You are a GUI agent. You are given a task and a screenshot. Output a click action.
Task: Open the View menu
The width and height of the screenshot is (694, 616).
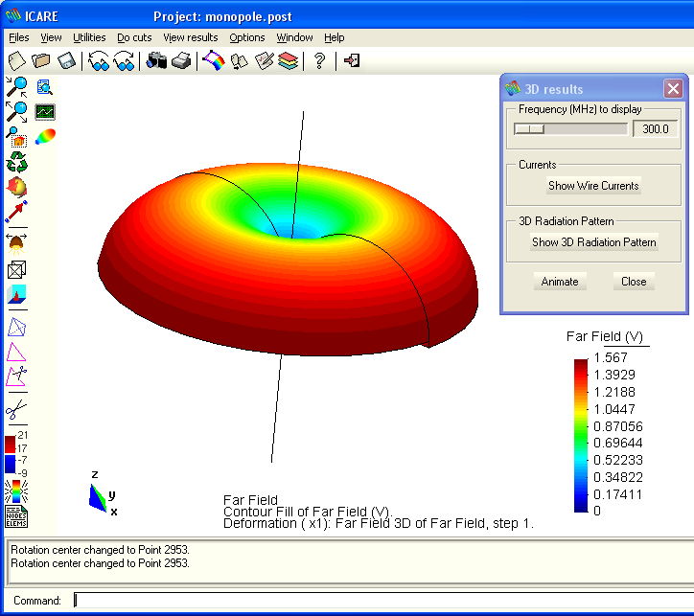pos(51,37)
